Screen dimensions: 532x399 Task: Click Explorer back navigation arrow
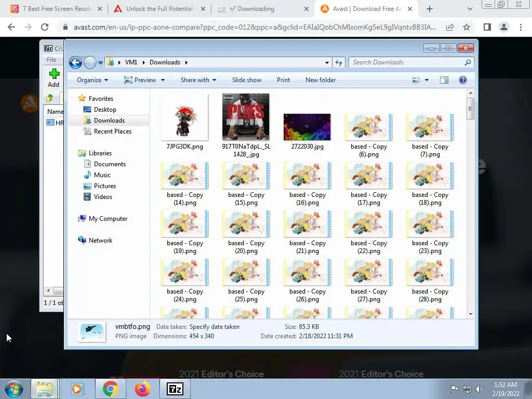coord(75,62)
